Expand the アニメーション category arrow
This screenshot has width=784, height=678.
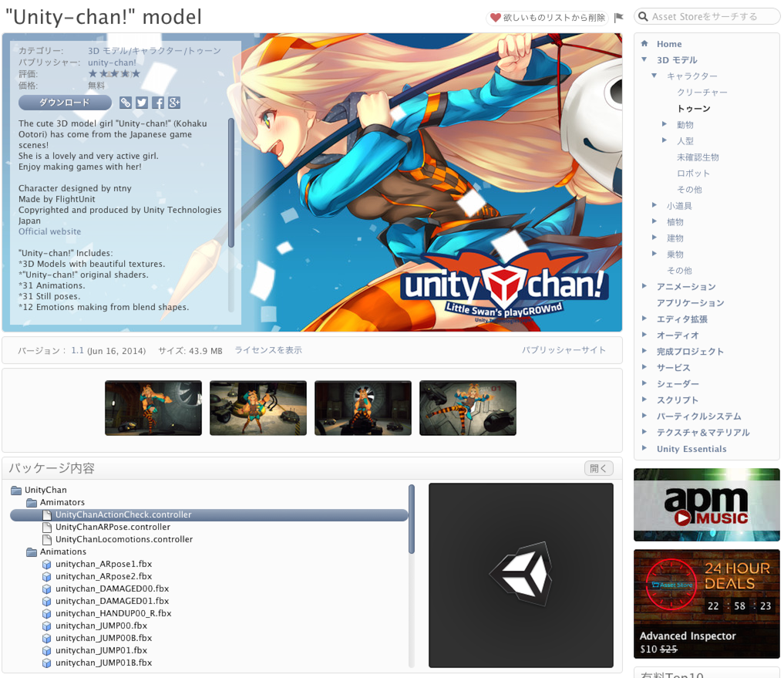tap(644, 285)
